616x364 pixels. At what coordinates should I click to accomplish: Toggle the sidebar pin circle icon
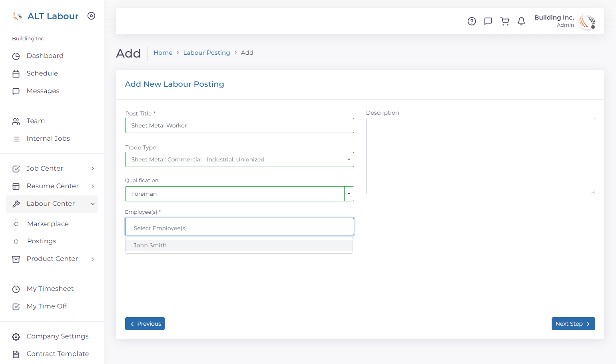click(x=92, y=16)
